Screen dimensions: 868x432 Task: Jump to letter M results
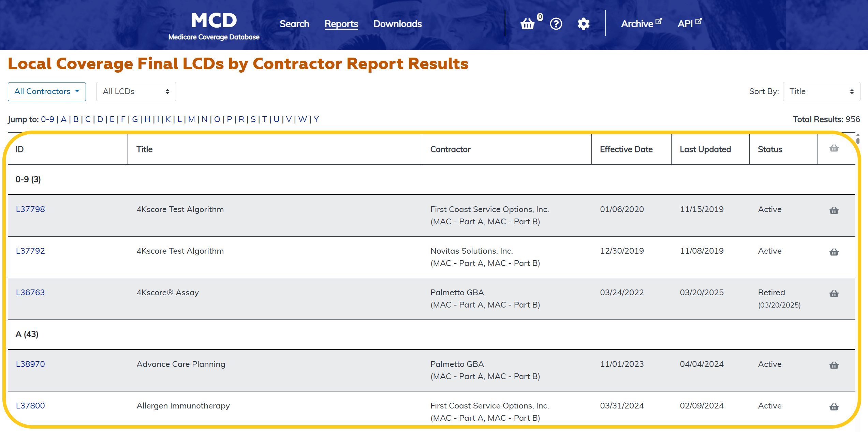[x=191, y=119]
